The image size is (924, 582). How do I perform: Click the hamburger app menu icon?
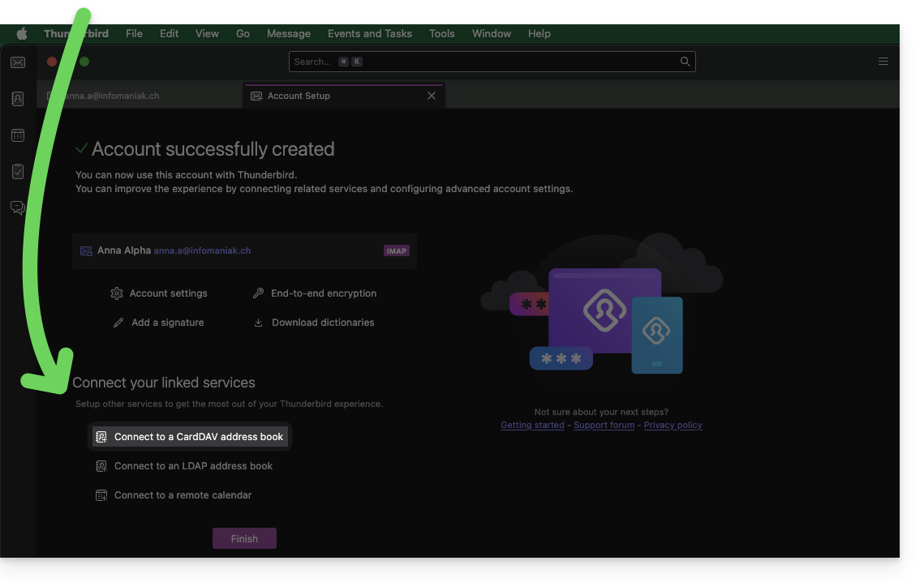[883, 62]
